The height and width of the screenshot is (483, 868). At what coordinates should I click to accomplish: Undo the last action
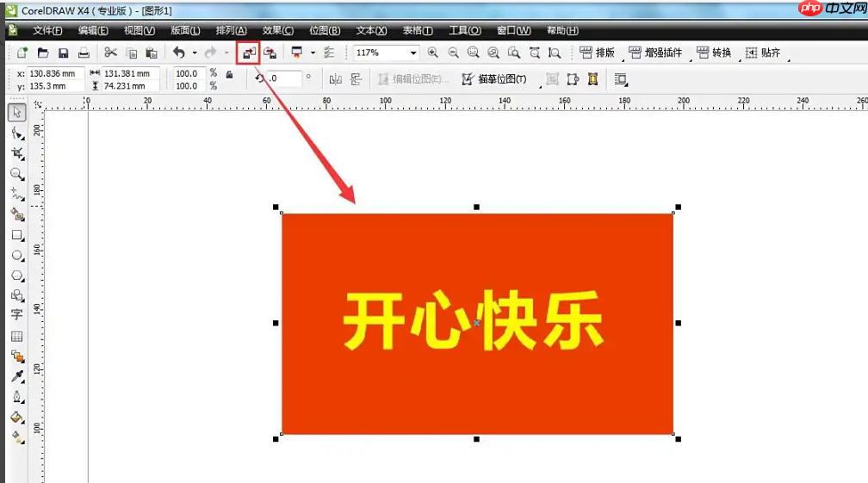(179, 53)
